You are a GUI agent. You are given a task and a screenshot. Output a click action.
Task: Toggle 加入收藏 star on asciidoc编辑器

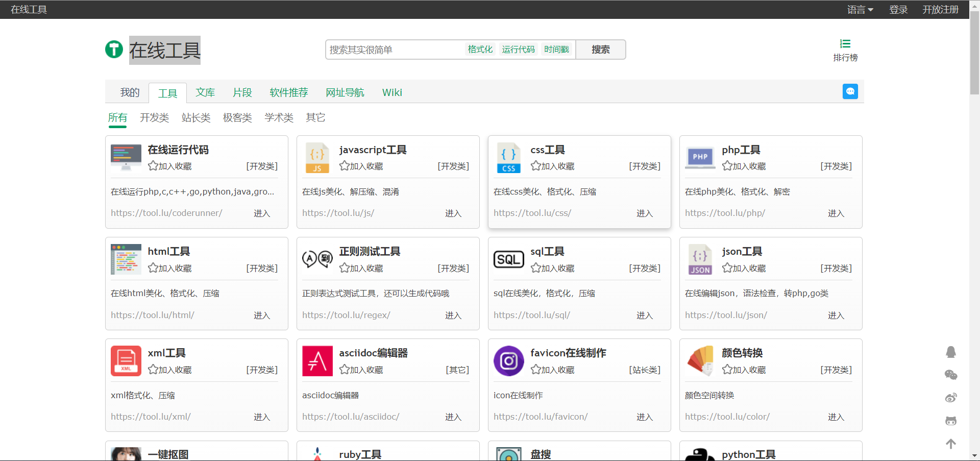click(345, 370)
